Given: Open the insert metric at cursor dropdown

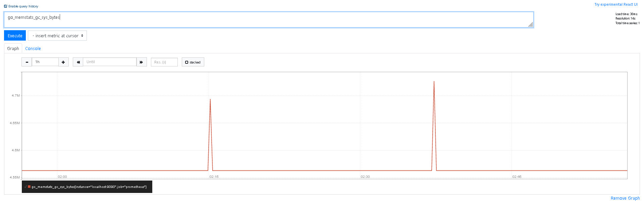Looking at the screenshot, I should (x=57, y=36).
